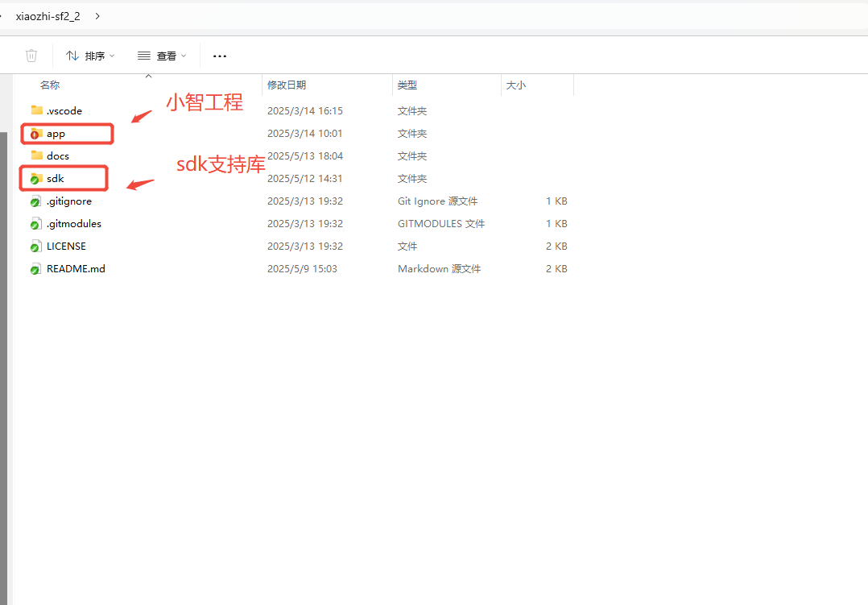
Task: Click the 类型 column header
Action: [407, 85]
